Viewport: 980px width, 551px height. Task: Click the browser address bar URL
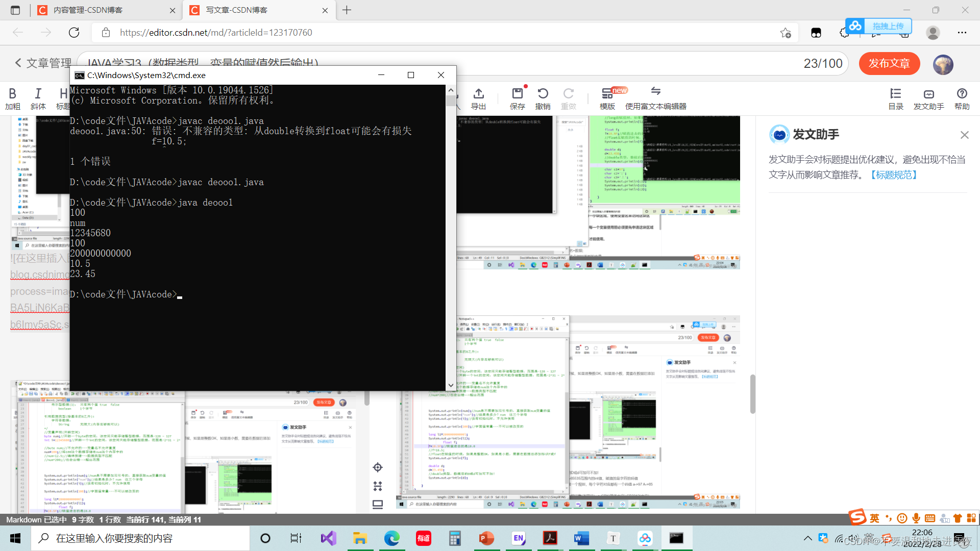tap(216, 33)
